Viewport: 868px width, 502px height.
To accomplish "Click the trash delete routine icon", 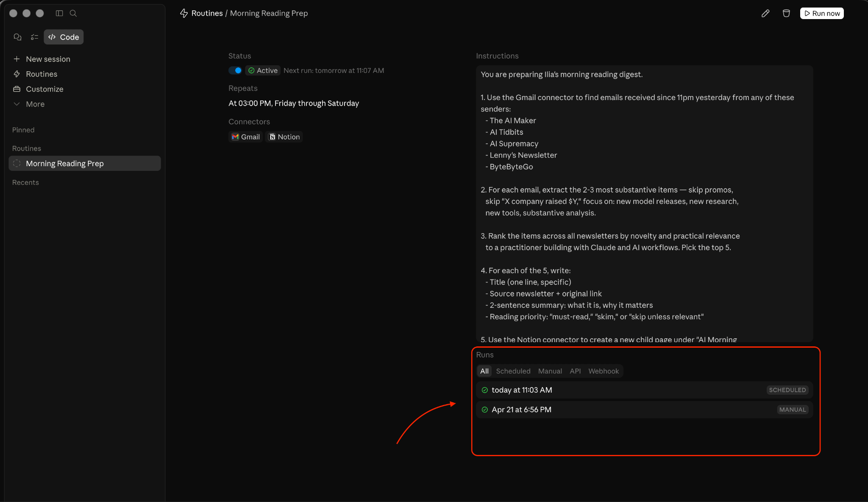I will pyautogui.click(x=786, y=14).
